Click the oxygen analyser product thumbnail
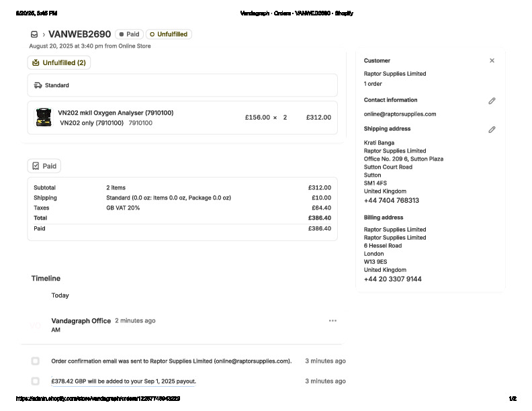The height and width of the screenshot is (411, 532). (x=44, y=118)
